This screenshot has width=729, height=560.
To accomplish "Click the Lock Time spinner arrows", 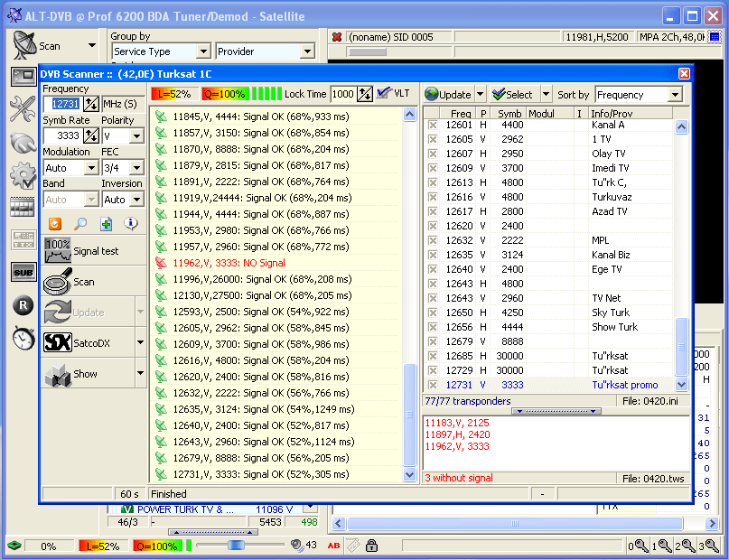I will coord(365,94).
